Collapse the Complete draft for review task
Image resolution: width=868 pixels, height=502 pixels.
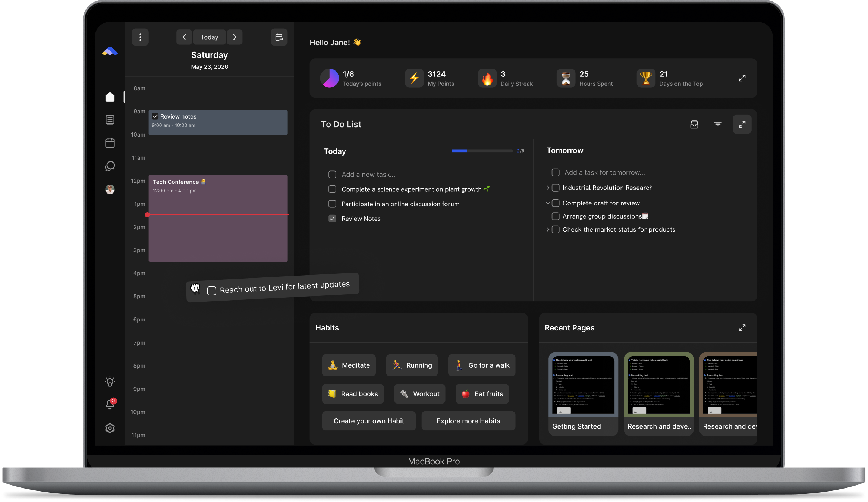click(x=548, y=203)
